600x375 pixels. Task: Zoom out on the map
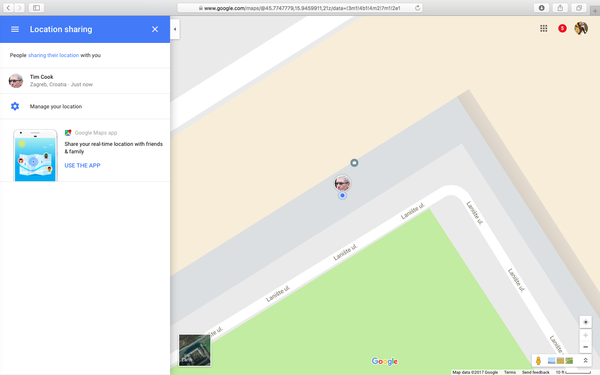coord(585,347)
